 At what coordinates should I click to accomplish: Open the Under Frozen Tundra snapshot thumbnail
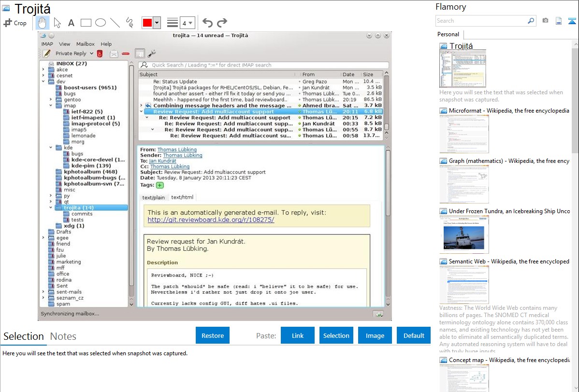pos(464,234)
